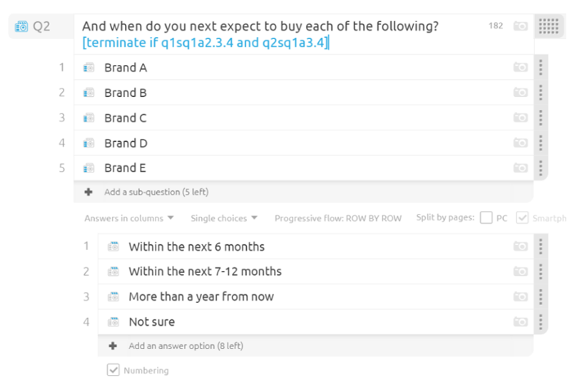Image resolution: width=570 pixels, height=392 pixels.
Task: Click the list icon beside Brand B
Action: pyautogui.click(x=89, y=93)
